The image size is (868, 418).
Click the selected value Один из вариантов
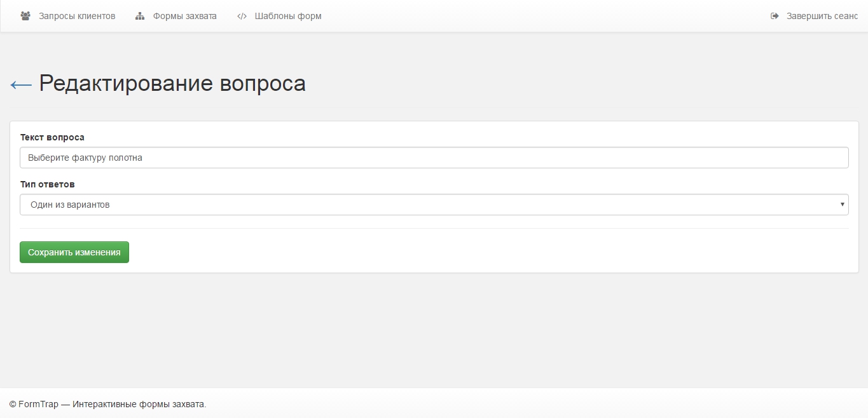click(x=70, y=205)
